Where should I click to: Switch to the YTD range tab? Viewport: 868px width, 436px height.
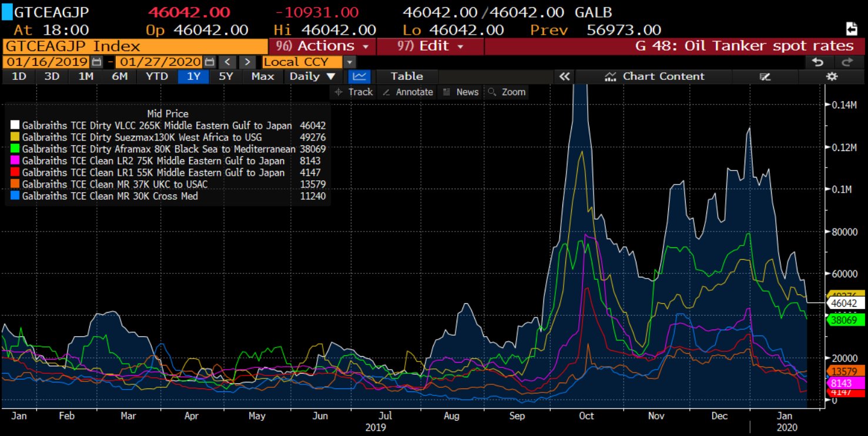157,76
